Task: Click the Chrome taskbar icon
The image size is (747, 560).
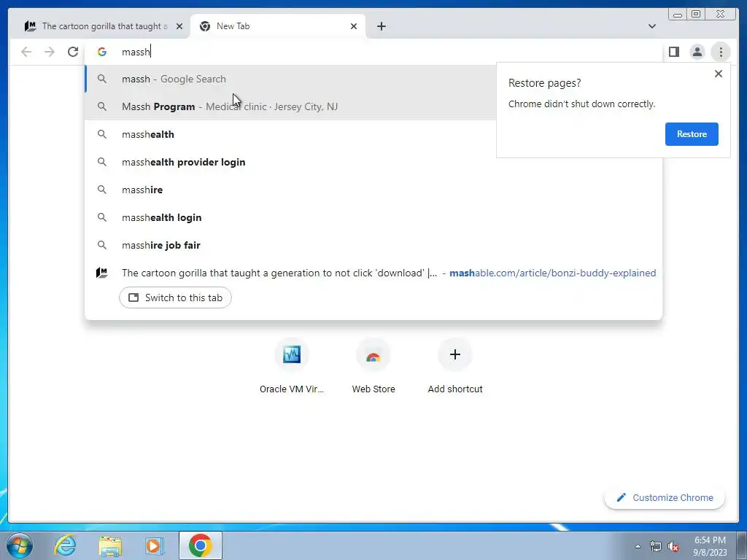Action: pos(200,545)
